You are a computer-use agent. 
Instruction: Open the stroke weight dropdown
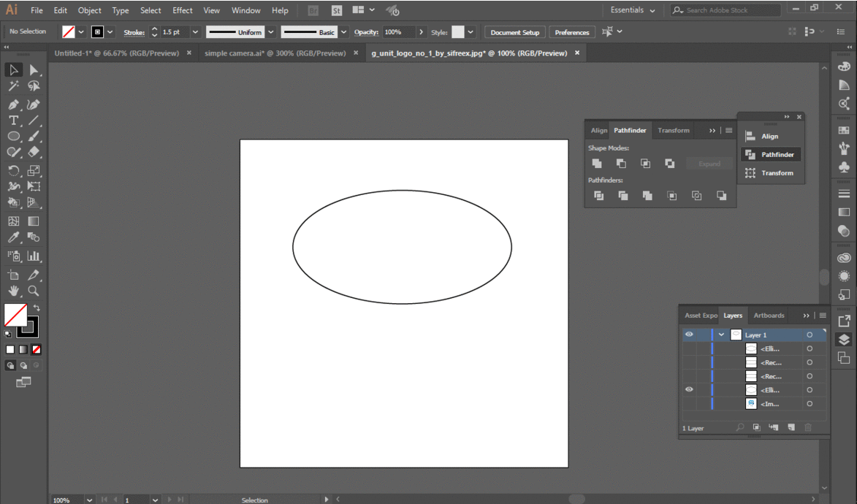pos(194,32)
